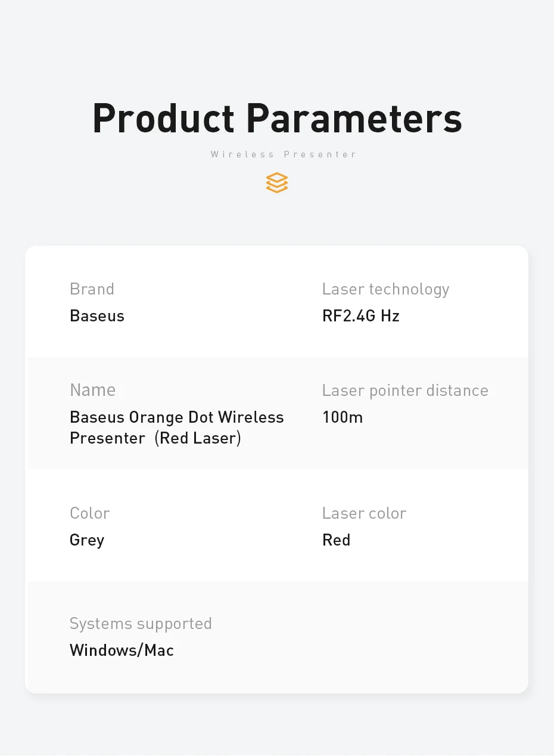Select the 100m distance value
554x756 pixels.
[343, 417]
